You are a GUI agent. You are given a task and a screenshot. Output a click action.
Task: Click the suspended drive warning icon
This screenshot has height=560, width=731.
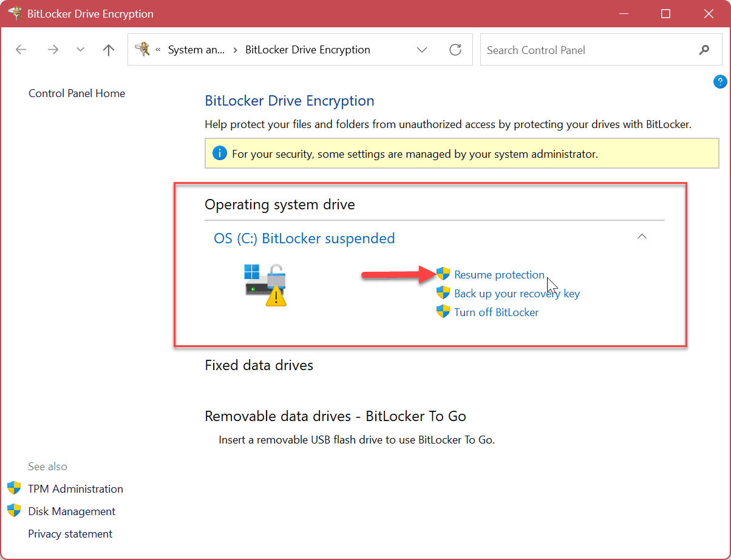coord(265,285)
